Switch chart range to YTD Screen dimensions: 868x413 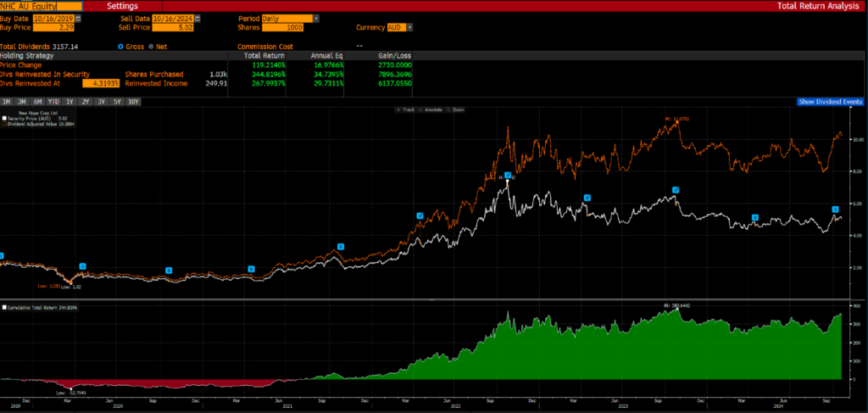click(55, 102)
